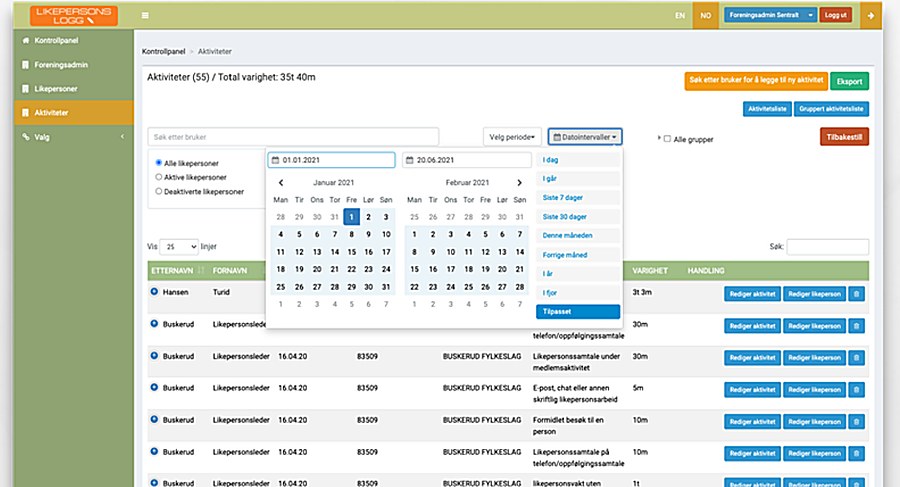
Task: Open Foreningsadmin in the sidebar
Action: pyautogui.click(x=73, y=65)
